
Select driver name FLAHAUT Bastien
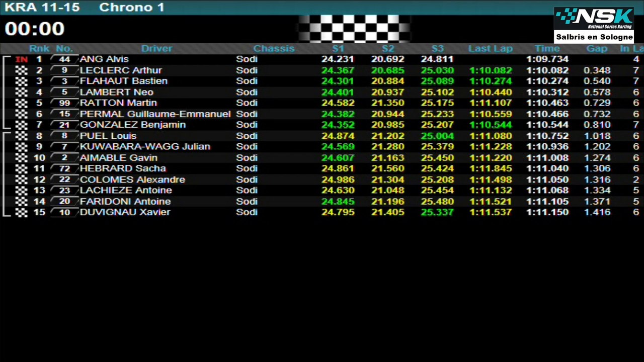coord(124,81)
